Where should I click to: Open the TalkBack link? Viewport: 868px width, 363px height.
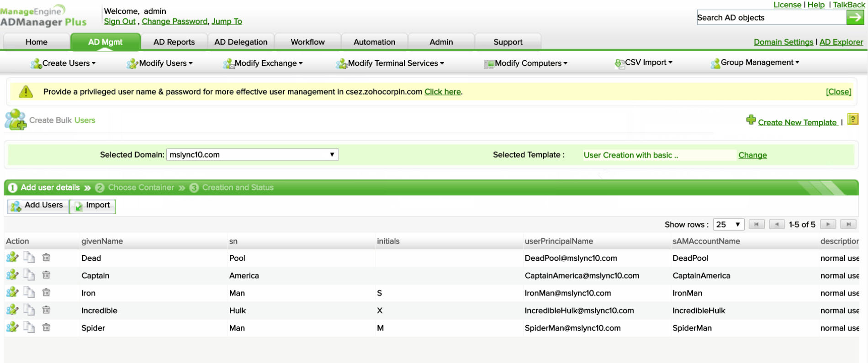pos(849,5)
